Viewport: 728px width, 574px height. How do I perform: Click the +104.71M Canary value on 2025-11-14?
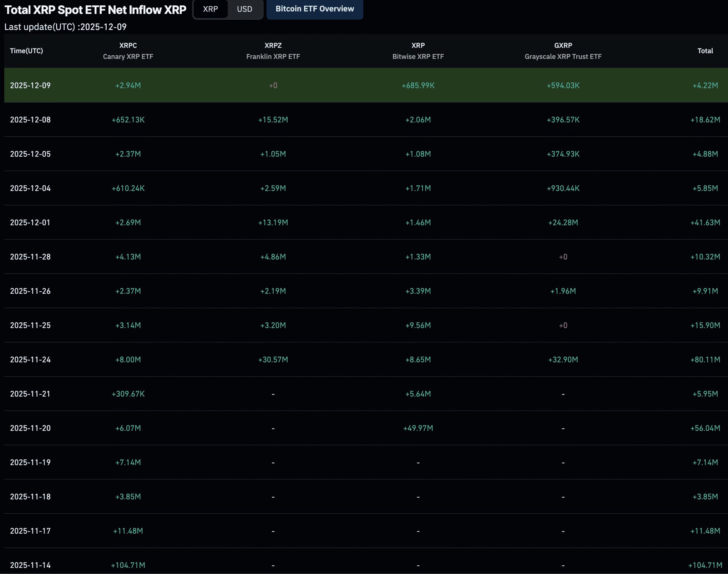[128, 565]
